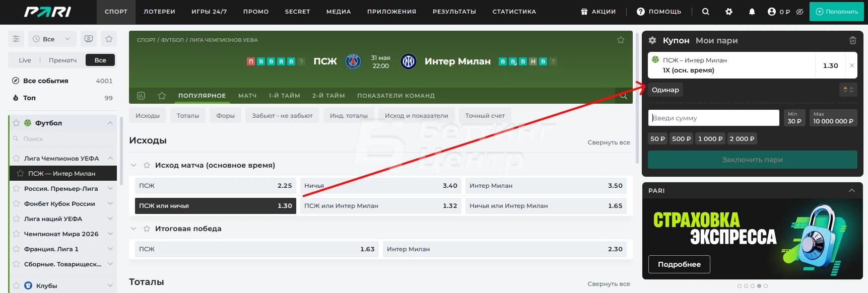The height and width of the screenshot is (293, 868).
Task: Click Введи сумму stake field
Action: pos(713,118)
